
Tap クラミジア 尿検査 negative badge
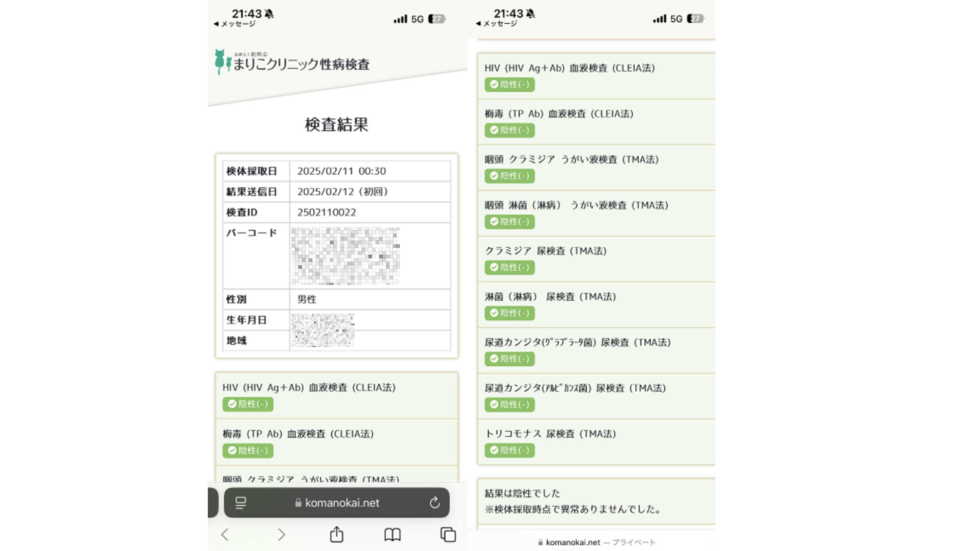pos(510,268)
